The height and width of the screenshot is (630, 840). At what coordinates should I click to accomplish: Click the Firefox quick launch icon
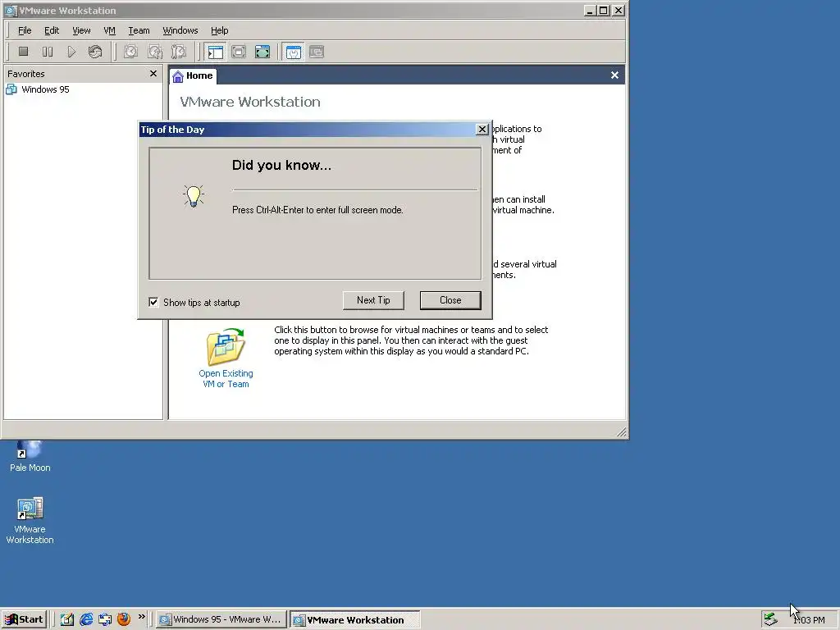[124, 619]
